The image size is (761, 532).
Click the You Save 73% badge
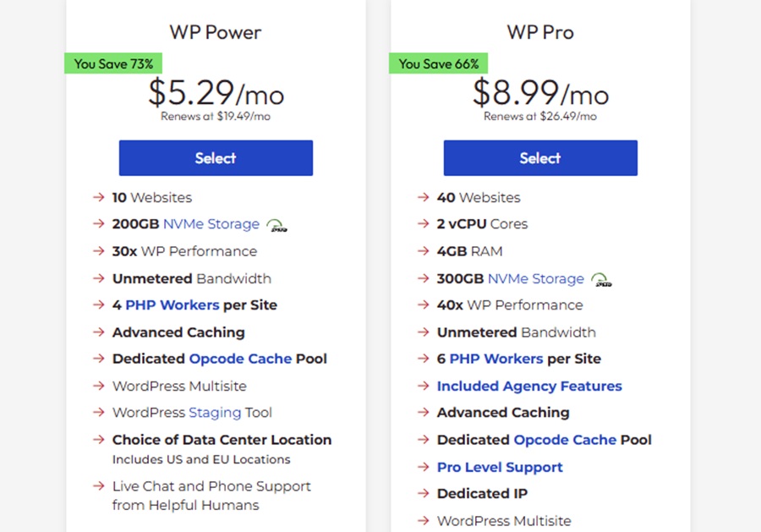[x=112, y=63]
